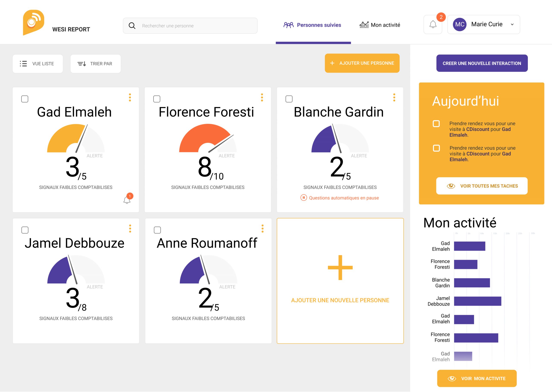The image size is (552, 392).
Task: Click the bell alert on Gad Elmaleh's card
Action: coord(127,200)
